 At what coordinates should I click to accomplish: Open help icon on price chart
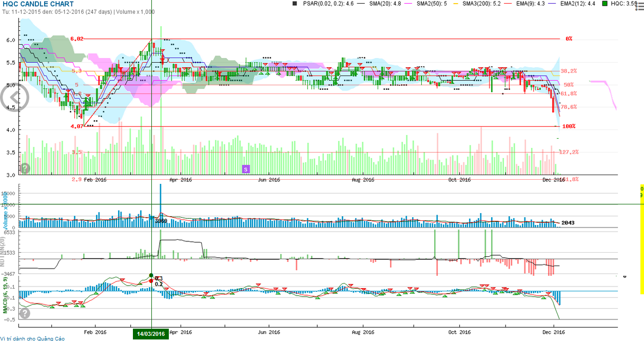[25, 168]
